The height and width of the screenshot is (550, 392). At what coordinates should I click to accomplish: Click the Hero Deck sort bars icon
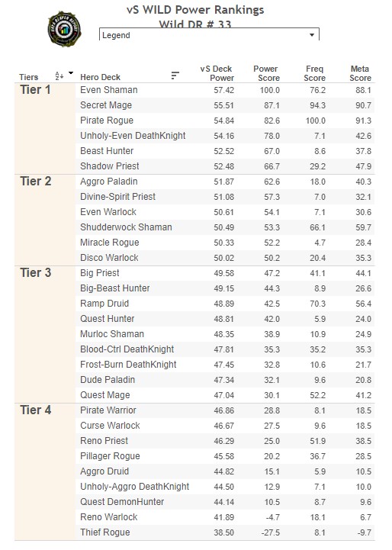coord(175,76)
